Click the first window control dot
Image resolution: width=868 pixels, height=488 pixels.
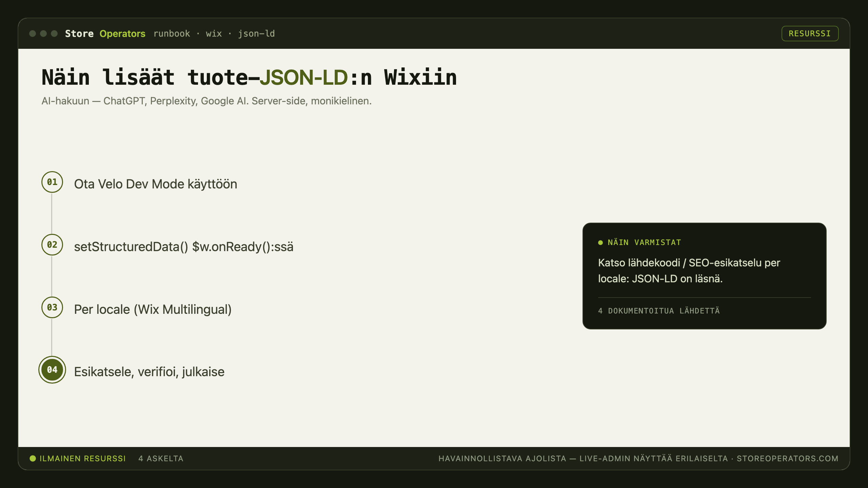33,34
